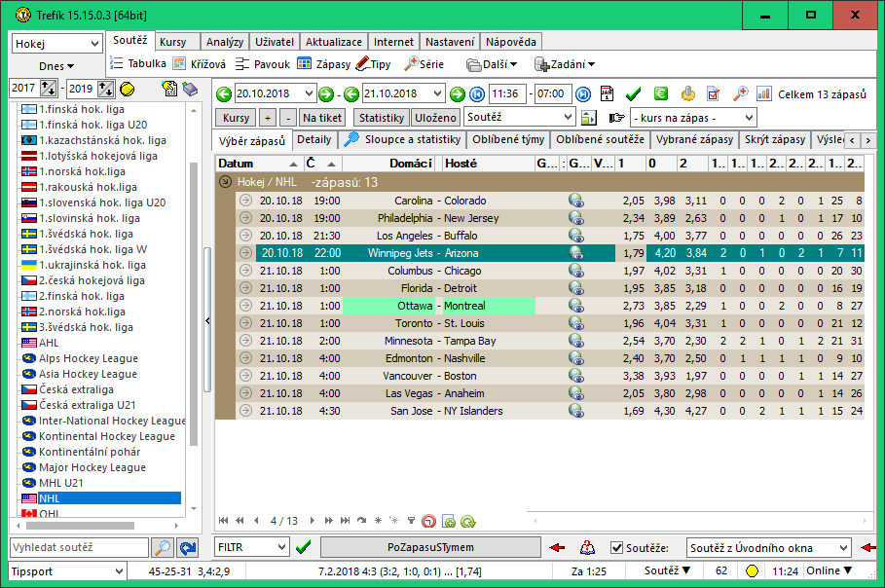Toggle round marker for Toronto - St. Louis row
885x588 pixels.
[245, 323]
